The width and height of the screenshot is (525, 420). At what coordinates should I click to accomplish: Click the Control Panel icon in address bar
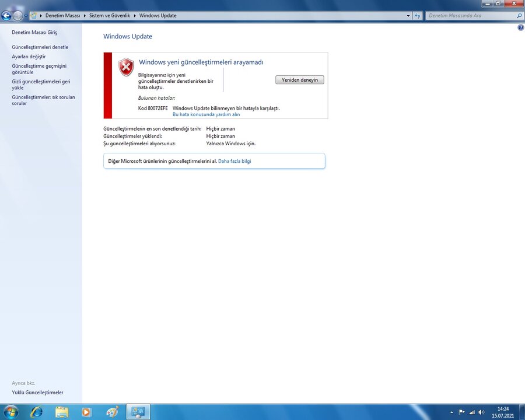33,15
